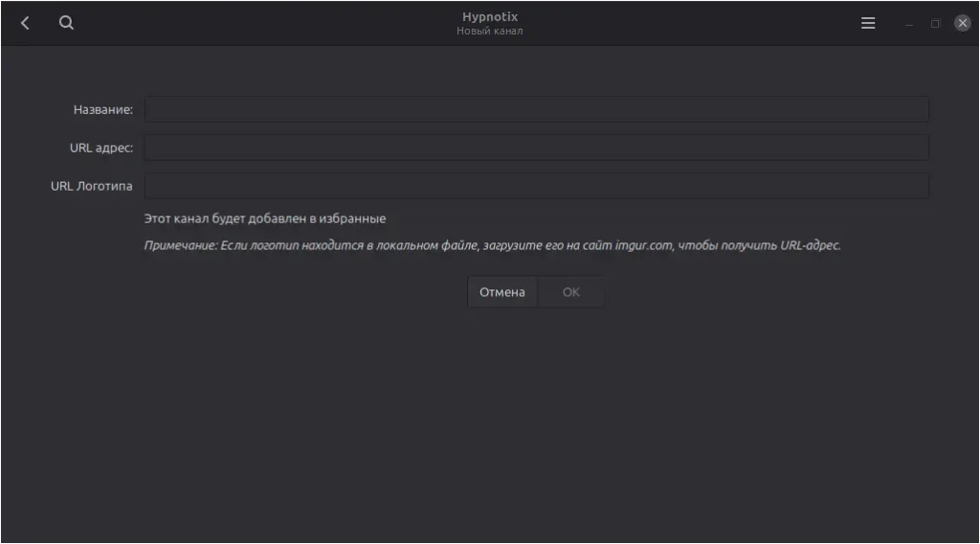
Task: Focus the URL адрес input field
Action: pyautogui.click(x=536, y=147)
